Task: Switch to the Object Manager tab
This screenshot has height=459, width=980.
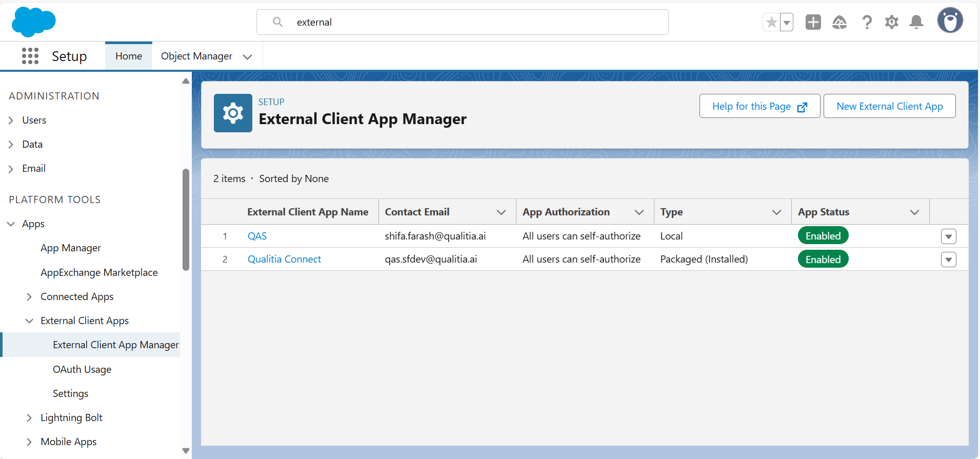Action: click(196, 56)
